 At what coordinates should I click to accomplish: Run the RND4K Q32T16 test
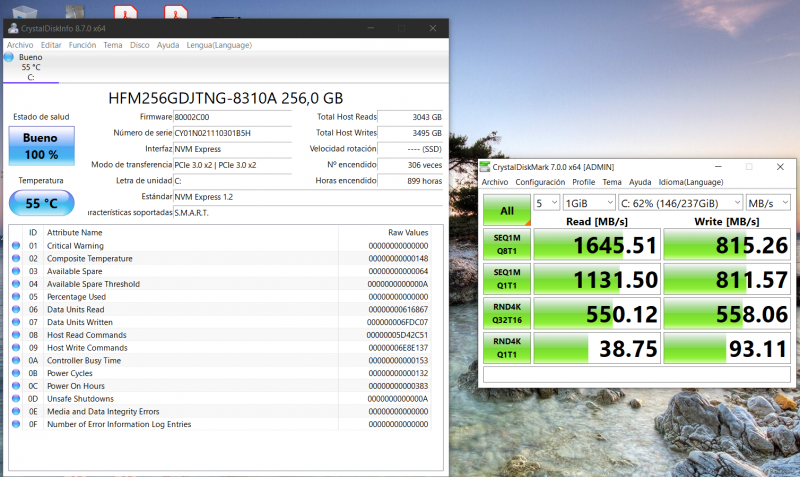507,314
